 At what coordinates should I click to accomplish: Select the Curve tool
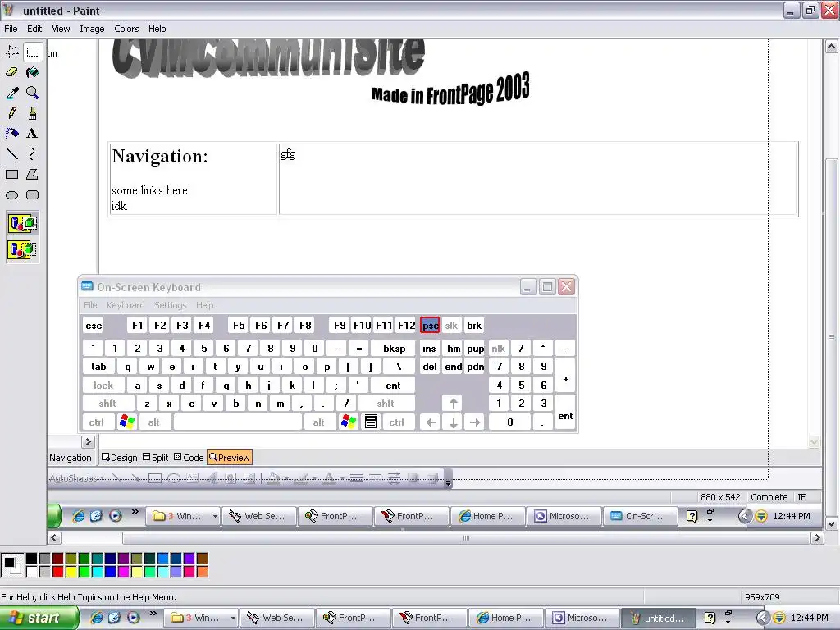tap(33, 153)
